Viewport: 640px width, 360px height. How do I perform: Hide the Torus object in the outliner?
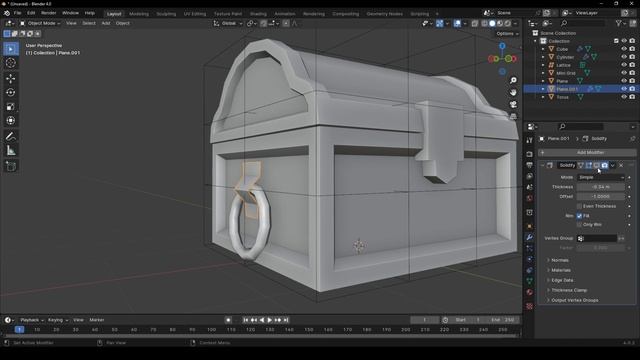pyautogui.click(x=624, y=97)
